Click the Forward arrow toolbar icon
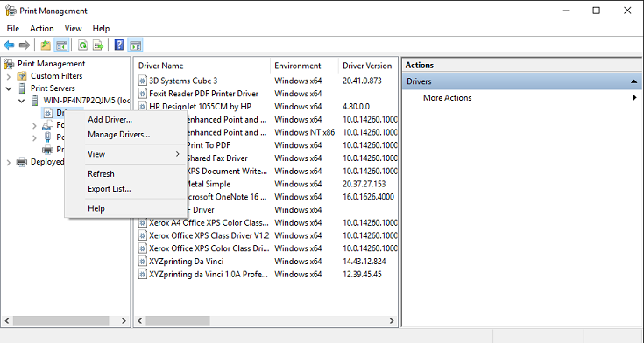 [x=25, y=45]
